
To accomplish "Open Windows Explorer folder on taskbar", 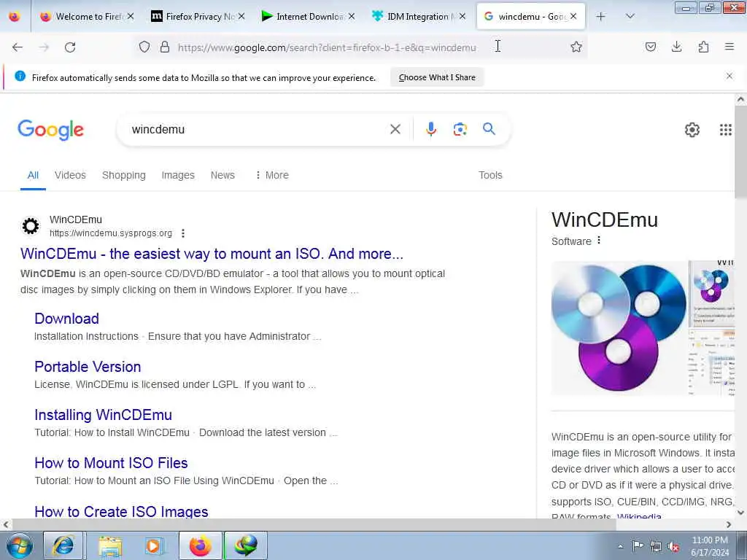I will (110, 545).
